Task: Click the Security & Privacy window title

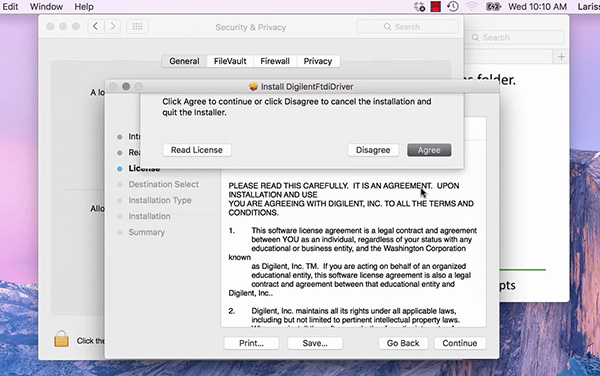Action: (x=251, y=27)
